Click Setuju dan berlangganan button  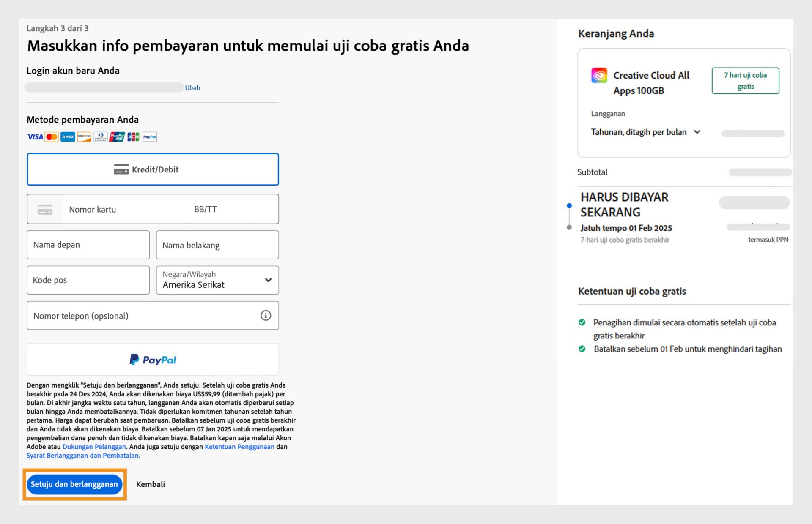[74, 484]
